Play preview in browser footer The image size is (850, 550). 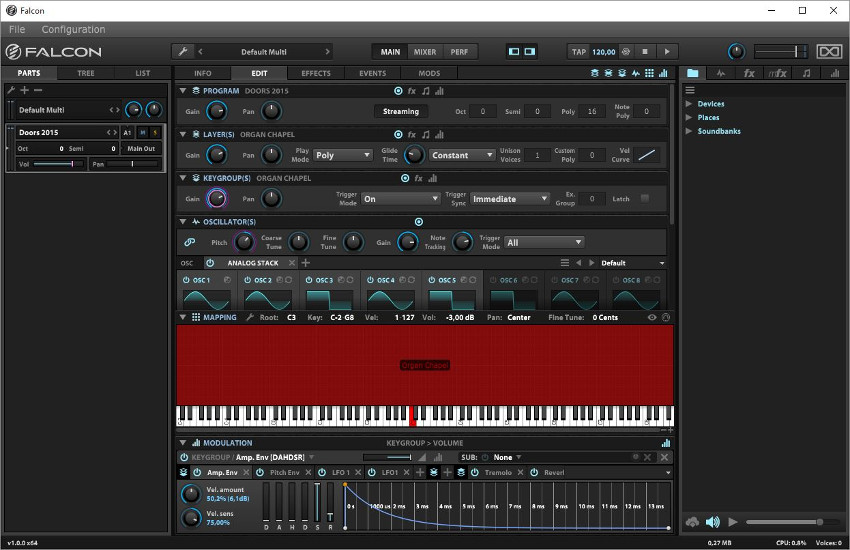[x=733, y=522]
